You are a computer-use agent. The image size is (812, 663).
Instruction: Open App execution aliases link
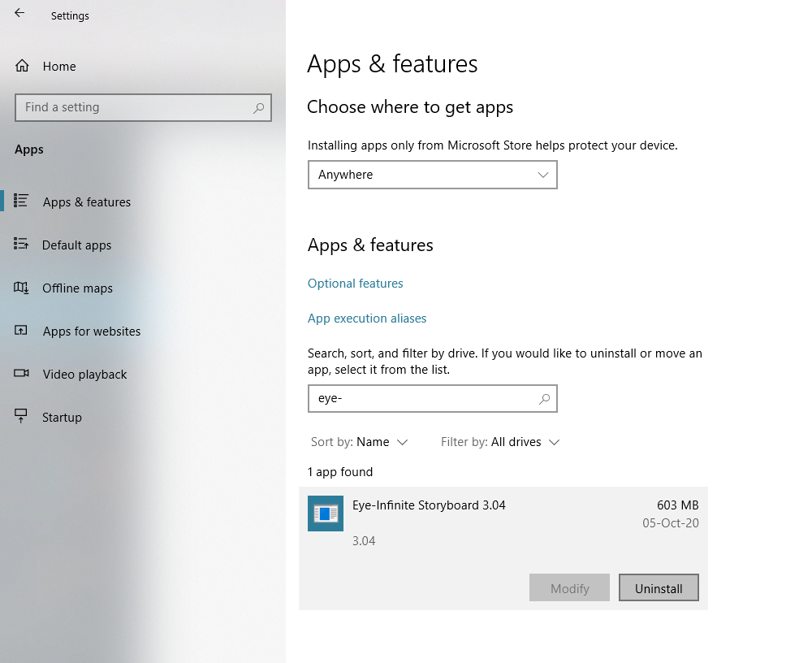coord(367,318)
